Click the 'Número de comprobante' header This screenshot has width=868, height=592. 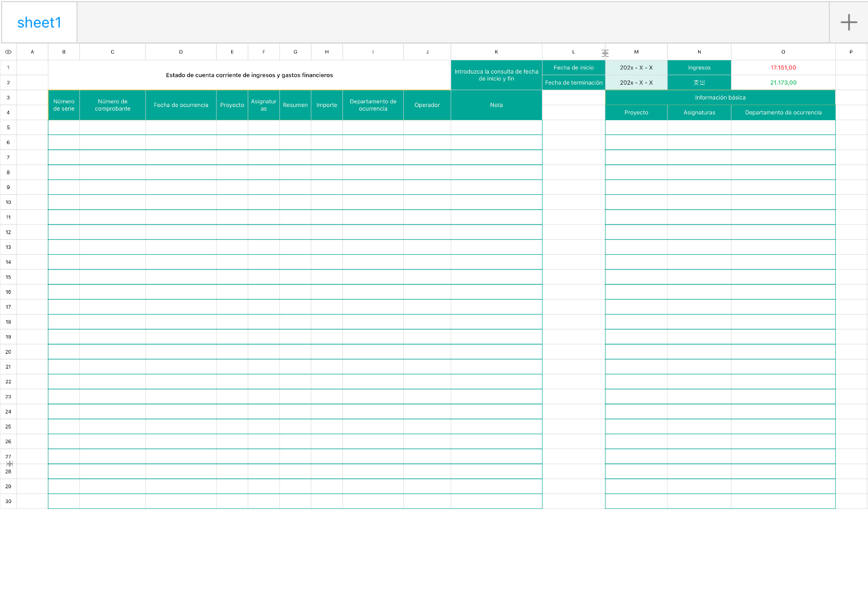click(113, 105)
